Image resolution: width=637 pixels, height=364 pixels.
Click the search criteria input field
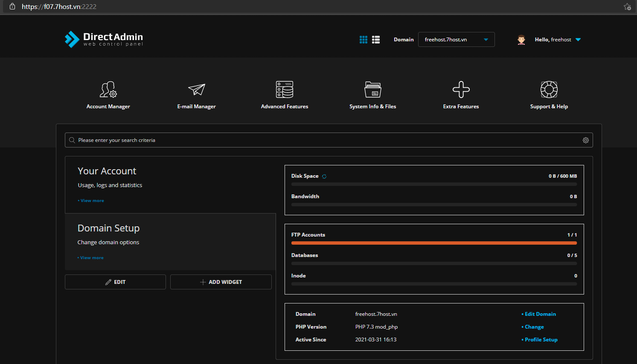pos(329,140)
